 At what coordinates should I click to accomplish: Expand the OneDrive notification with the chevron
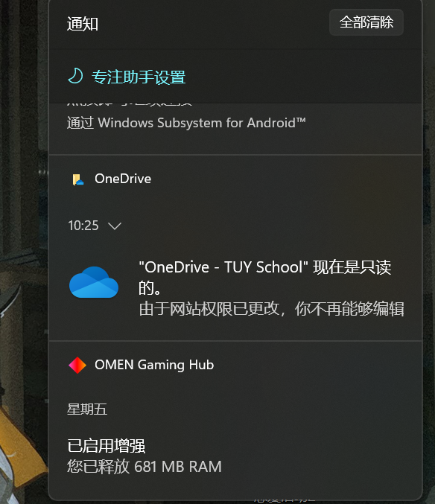coord(115,226)
